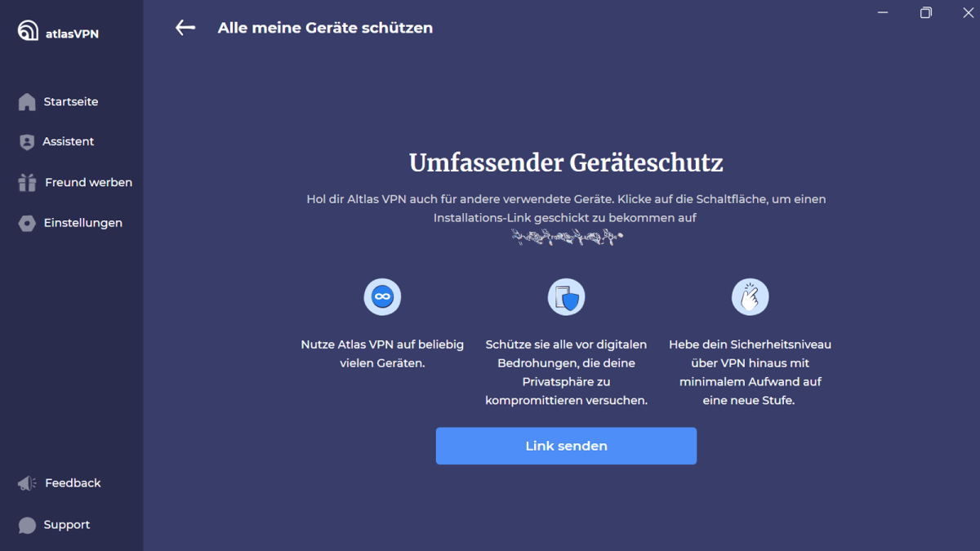
Task: Click the atlasVPN brand name text
Action: (72, 33)
